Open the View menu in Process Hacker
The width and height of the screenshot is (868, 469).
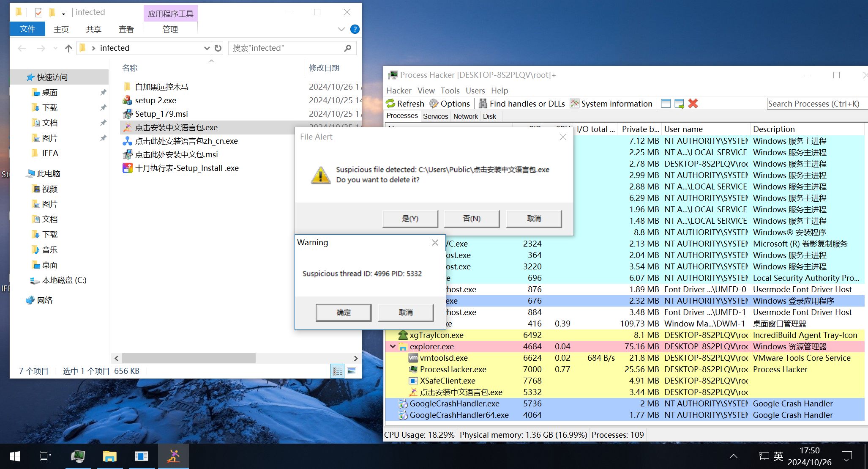tap(426, 91)
